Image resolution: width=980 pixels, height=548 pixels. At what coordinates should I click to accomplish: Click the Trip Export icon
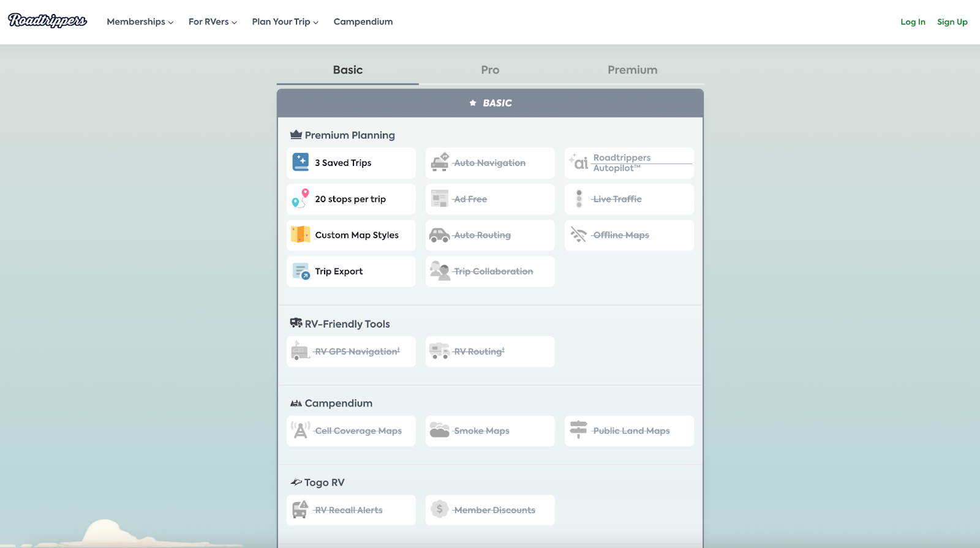[x=301, y=271]
